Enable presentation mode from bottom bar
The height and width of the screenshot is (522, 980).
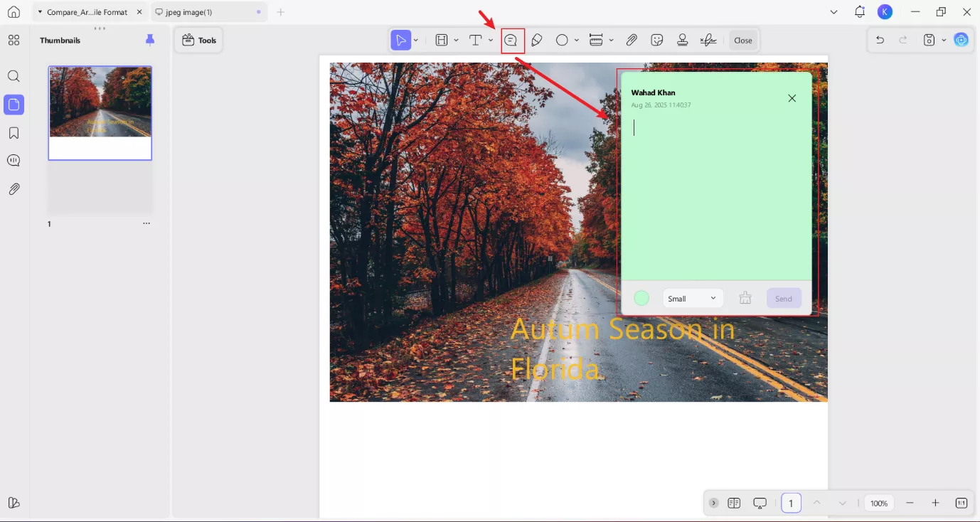tap(760, 503)
